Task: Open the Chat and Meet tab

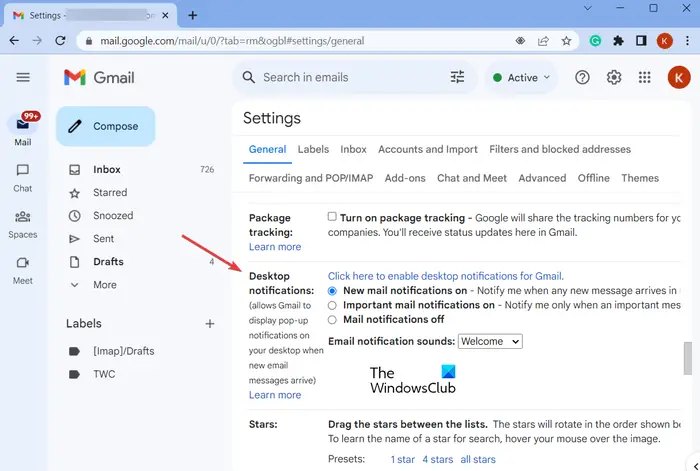Action: 471,178
